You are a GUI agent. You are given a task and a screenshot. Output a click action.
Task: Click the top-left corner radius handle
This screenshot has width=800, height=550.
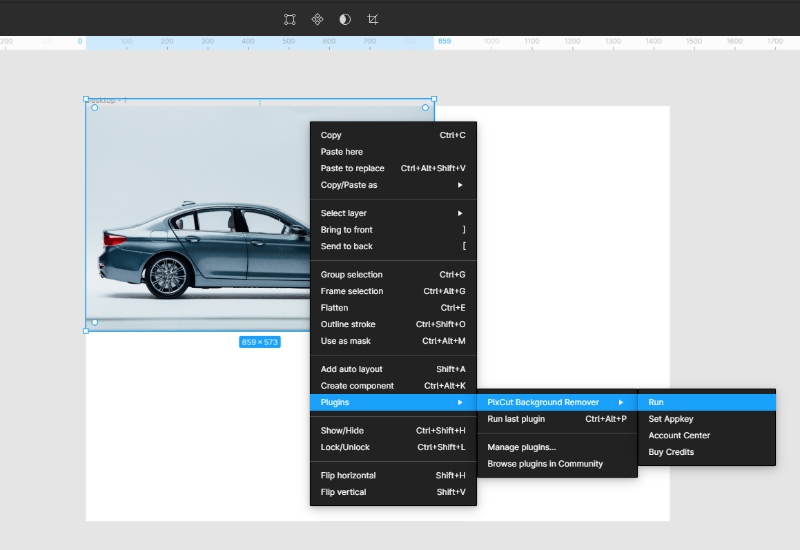[x=95, y=108]
